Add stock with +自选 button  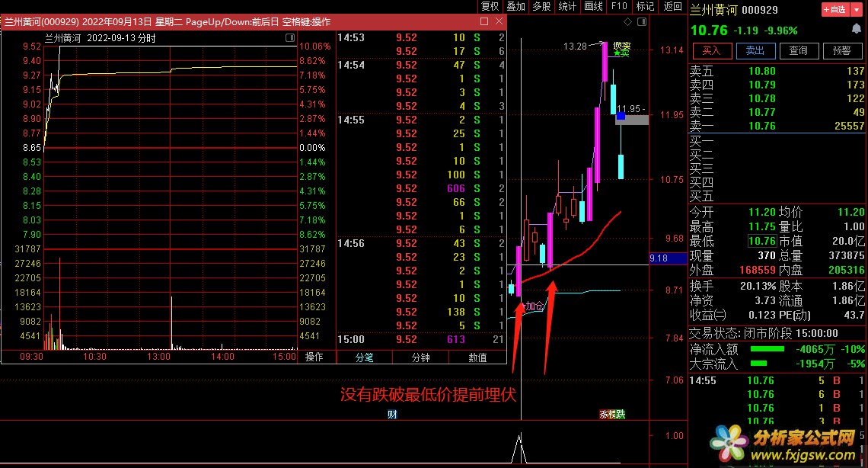pyautogui.click(x=834, y=9)
